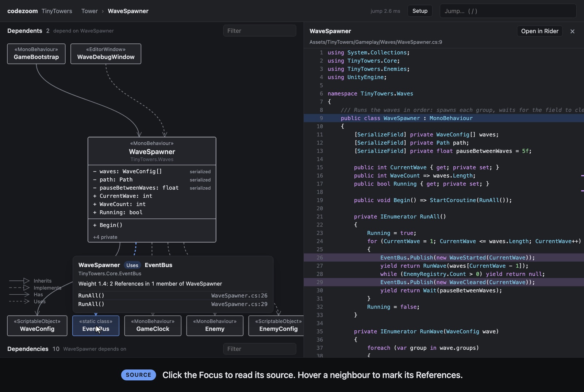Viewport: 584px width, 392px height.
Task: Click the 'waves: WaveConfig[]' member
Action: click(152, 171)
